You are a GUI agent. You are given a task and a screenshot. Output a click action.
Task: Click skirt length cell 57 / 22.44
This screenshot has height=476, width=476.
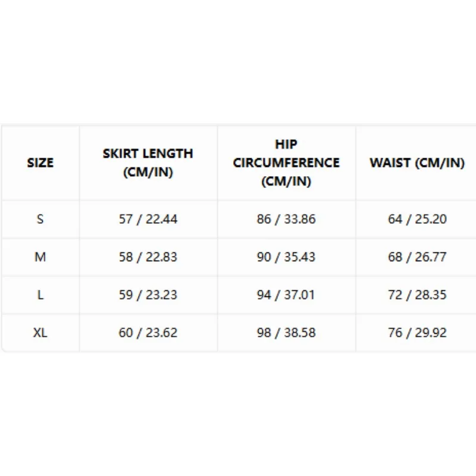pyautogui.click(x=148, y=219)
